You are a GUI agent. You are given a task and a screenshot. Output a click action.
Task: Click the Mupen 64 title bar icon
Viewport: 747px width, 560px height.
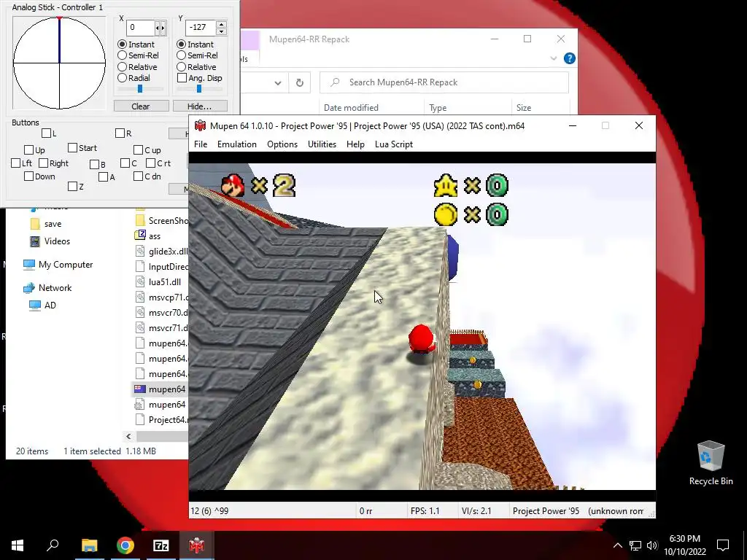click(x=200, y=125)
